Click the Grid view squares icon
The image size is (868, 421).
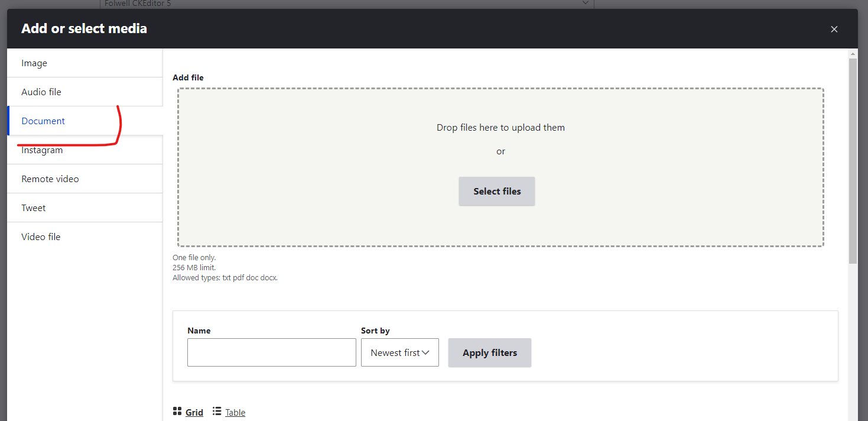(x=177, y=412)
